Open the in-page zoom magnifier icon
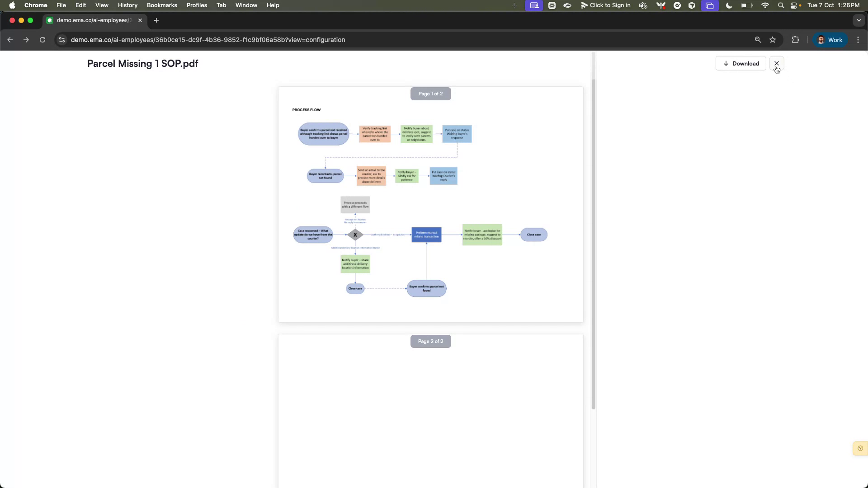868x488 pixels. coord(758,40)
